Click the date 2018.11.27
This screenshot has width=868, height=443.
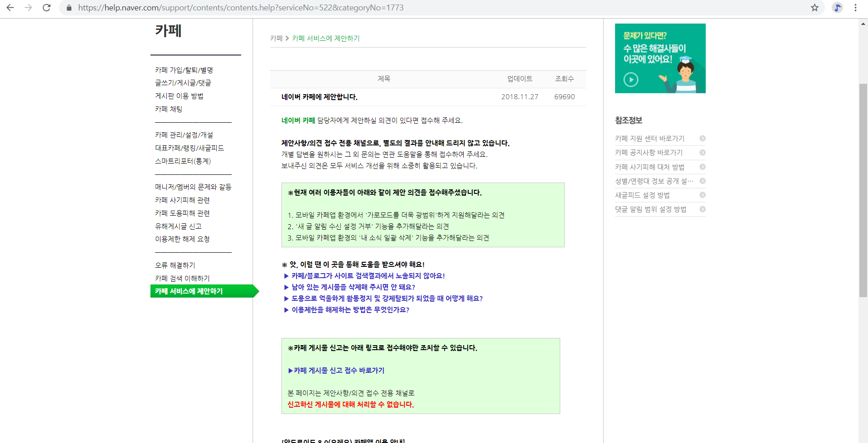[x=519, y=97]
